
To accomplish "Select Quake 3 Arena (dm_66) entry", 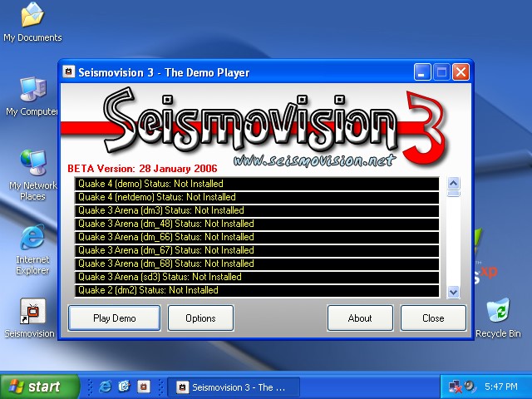I will [256, 237].
